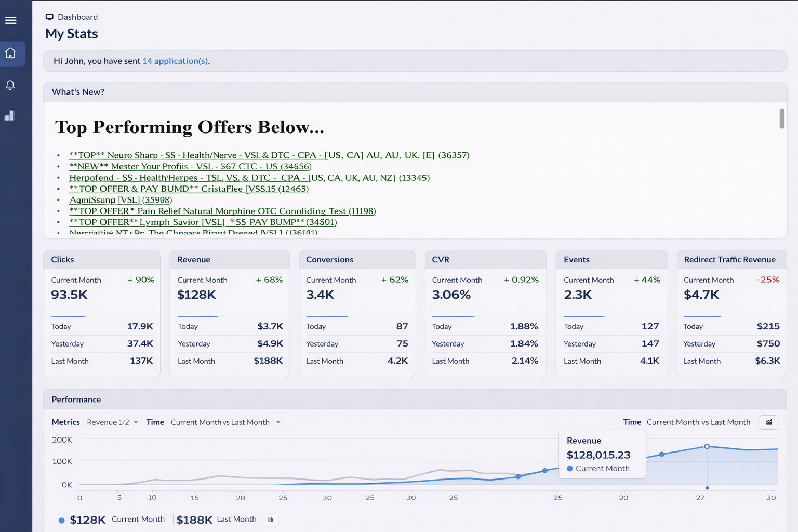Select the Performance section header
This screenshot has height=532, width=798.
pyautogui.click(x=76, y=400)
